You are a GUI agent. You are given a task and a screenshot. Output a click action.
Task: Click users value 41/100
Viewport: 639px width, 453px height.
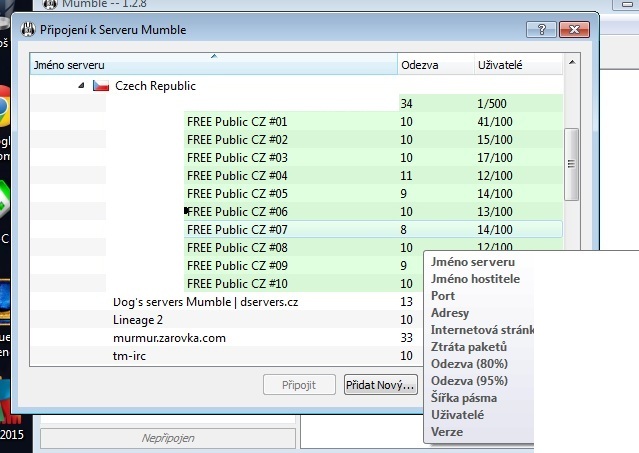tap(495, 121)
